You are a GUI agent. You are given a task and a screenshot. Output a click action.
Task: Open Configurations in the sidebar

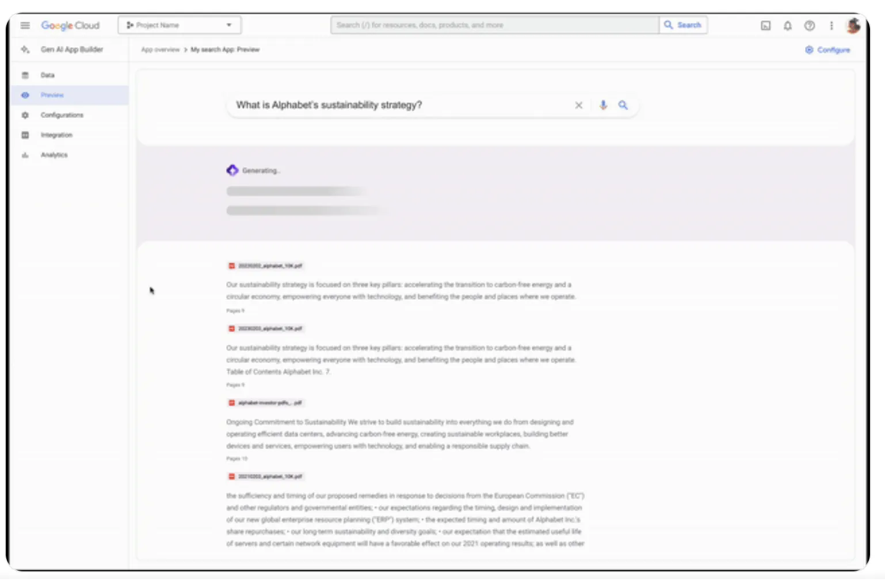click(x=70, y=115)
